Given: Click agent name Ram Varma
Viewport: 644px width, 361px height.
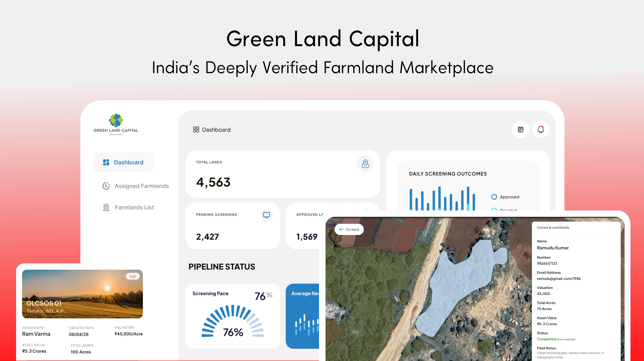Looking at the screenshot, I should point(36,334).
